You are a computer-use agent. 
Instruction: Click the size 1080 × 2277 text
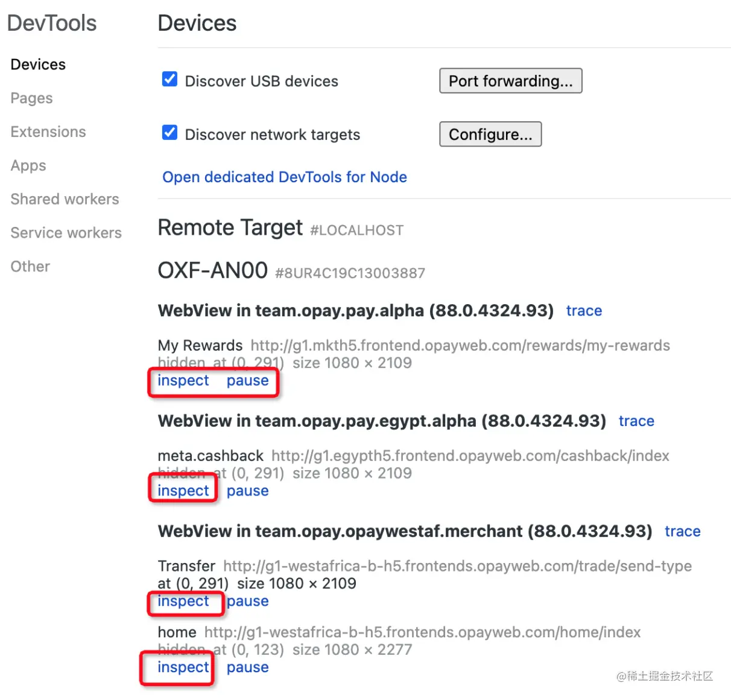[352, 650]
